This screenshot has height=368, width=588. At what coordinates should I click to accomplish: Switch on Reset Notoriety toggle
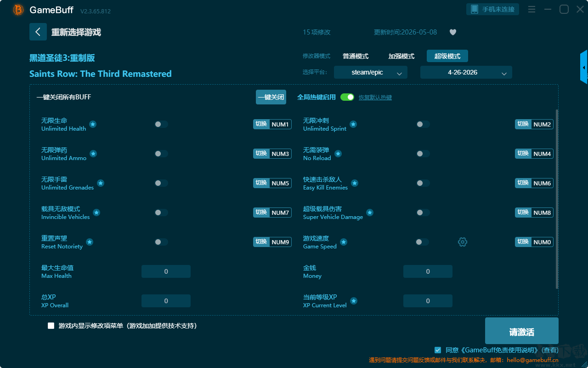click(161, 242)
